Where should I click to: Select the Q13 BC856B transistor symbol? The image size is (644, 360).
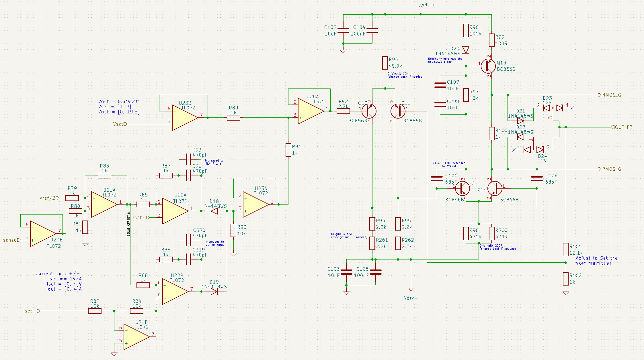[488, 66]
